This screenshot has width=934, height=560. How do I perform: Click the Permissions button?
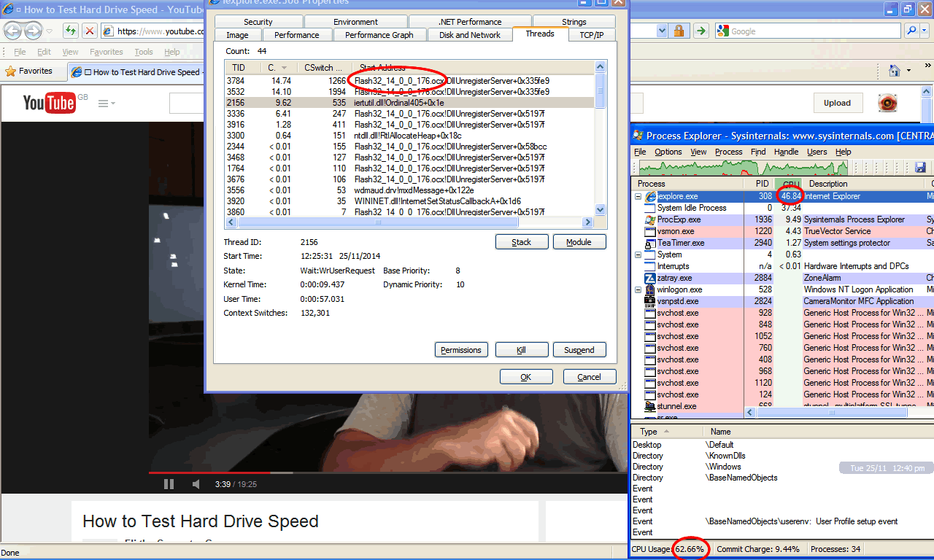click(461, 350)
